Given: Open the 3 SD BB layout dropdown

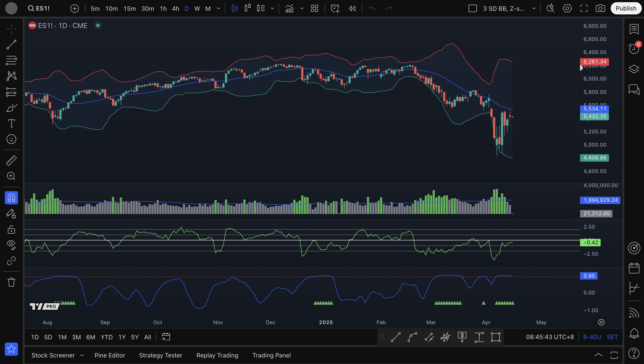Looking at the screenshot, I should click(x=534, y=9).
